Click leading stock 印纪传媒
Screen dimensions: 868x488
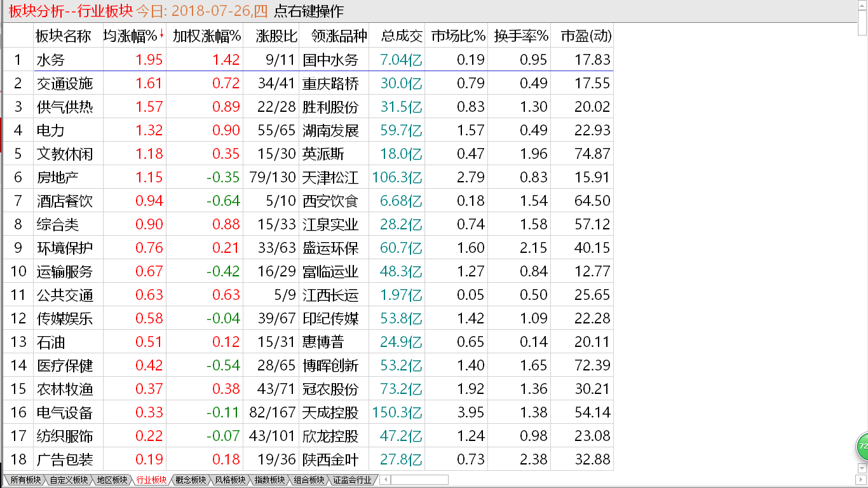click(330, 318)
